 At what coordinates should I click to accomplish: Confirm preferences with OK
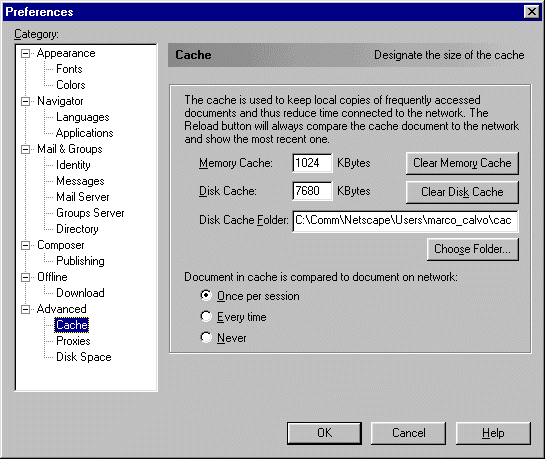click(x=324, y=433)
